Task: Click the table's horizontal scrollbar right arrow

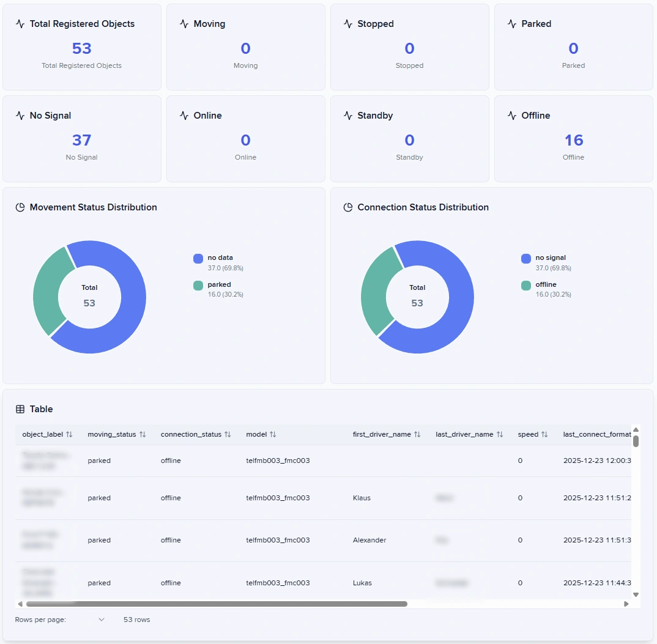Action: click(x=626, y=604)
